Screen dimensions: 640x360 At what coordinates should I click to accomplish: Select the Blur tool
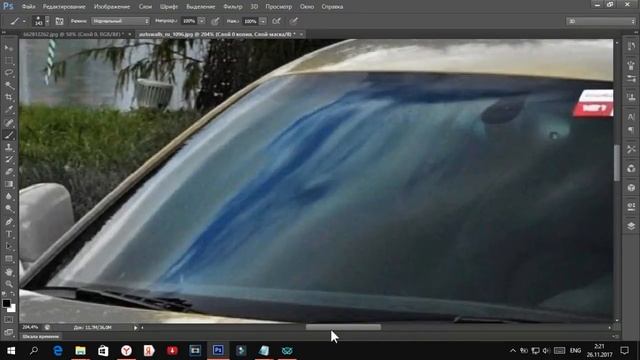(x=9, y=196)
